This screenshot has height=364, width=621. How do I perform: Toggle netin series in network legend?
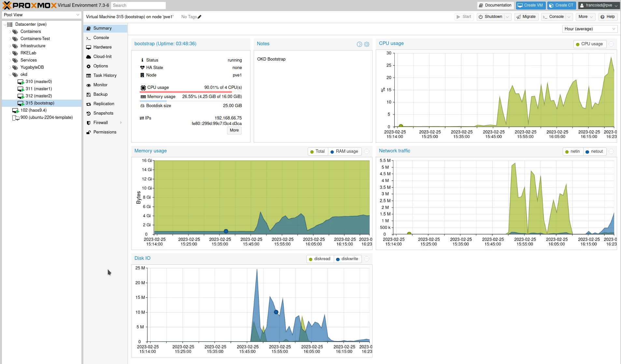pyautogui.click(x=572, y=151)
